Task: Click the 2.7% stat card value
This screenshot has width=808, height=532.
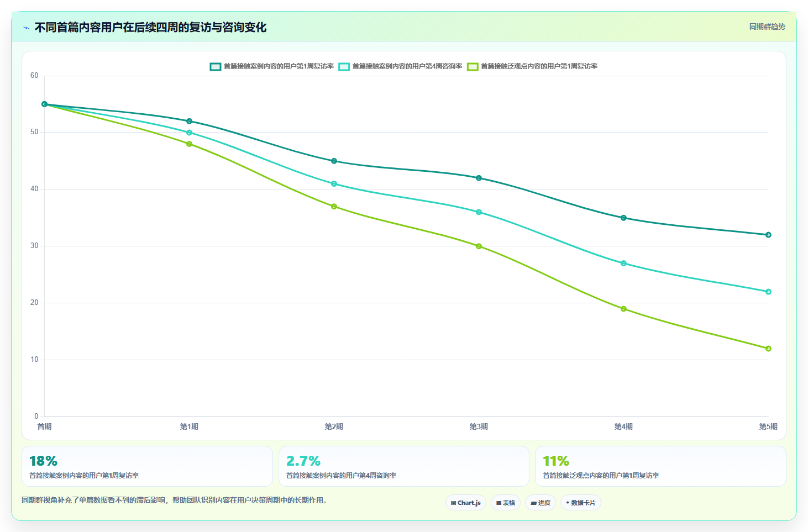Action: (x=303, y=461)
